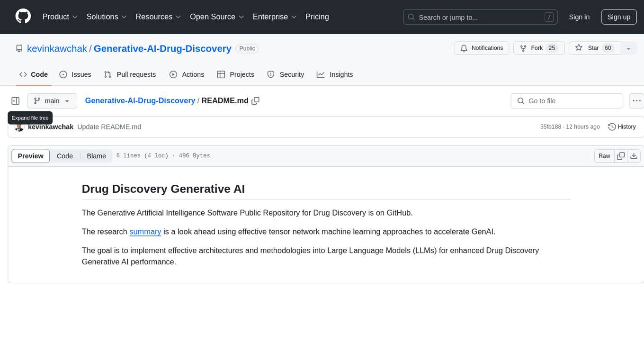This screenshot has height=362, width=644.
Task: Switch to the Code view
Action: click(65, 156)
